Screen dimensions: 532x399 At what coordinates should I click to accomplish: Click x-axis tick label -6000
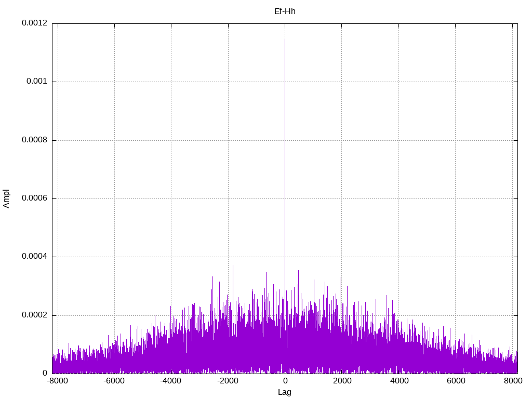pyautogui.click(x=114, y=381)
